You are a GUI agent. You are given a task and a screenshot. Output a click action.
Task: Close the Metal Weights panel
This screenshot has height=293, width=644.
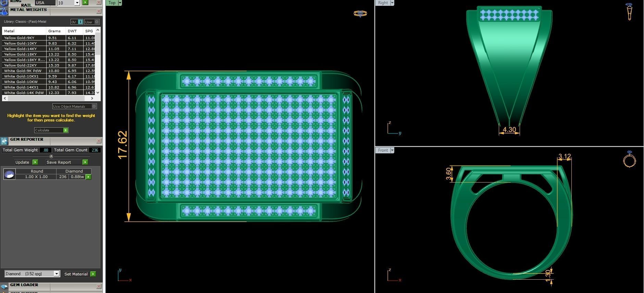coord(99,11)
